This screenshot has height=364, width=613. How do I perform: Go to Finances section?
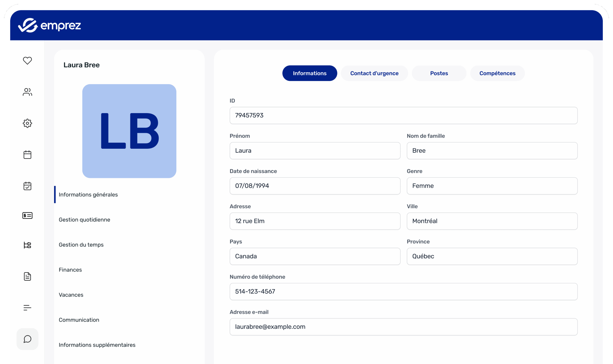70,270
